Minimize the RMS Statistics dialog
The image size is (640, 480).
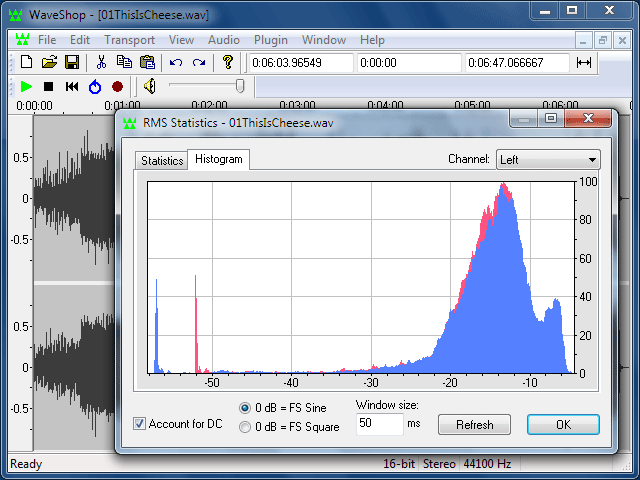524,119
